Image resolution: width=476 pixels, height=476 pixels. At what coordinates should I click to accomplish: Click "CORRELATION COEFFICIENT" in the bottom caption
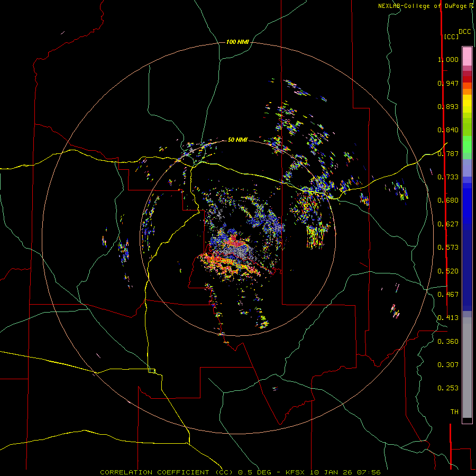[x=154, y=472]
